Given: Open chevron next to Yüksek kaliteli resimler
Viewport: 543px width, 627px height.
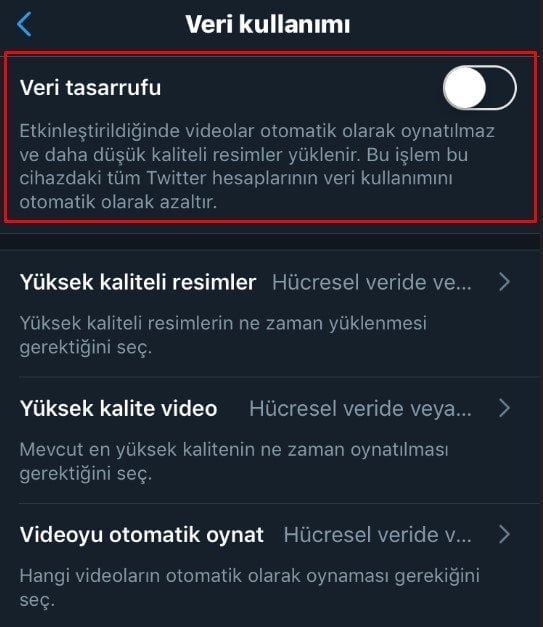Looking at the screenshot, I should [x=505, y=282].
